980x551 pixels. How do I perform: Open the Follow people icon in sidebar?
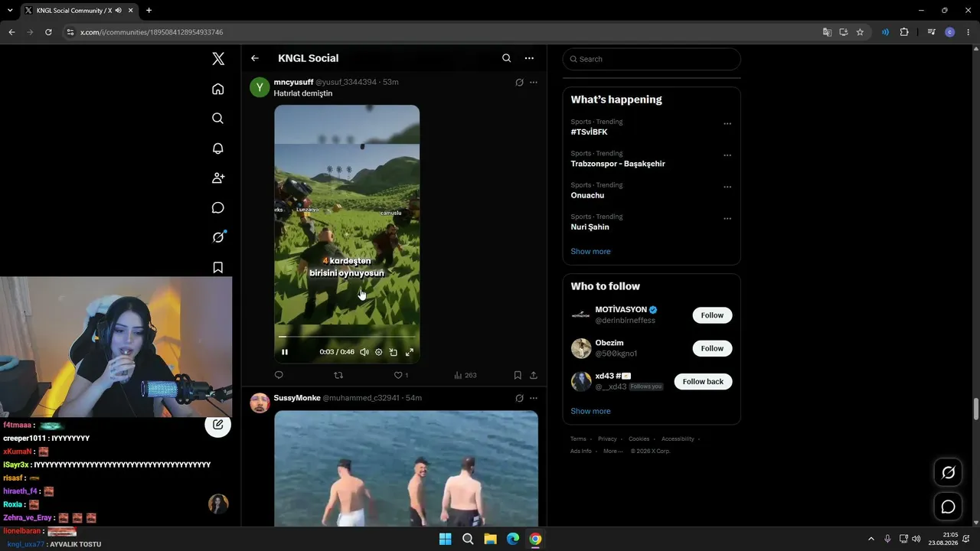point(218,178)
